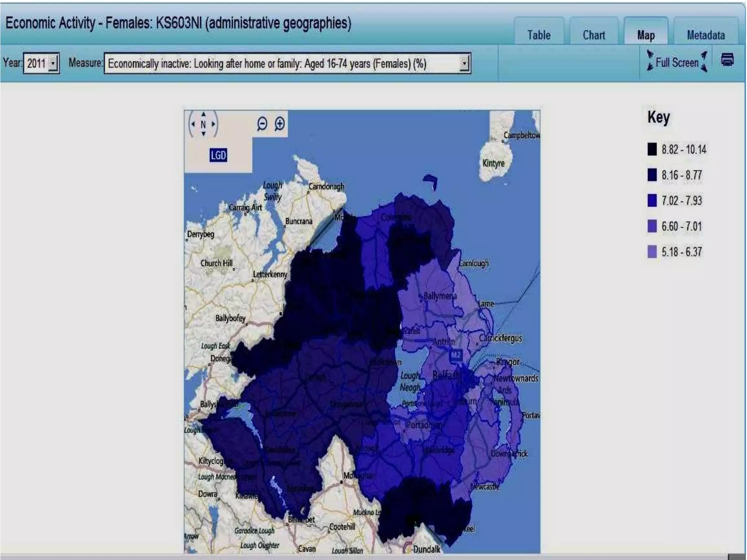The height and width of the screenshot is (560, 747).
Task: Pan map north with up arrow
Action: tap(204, 114)
